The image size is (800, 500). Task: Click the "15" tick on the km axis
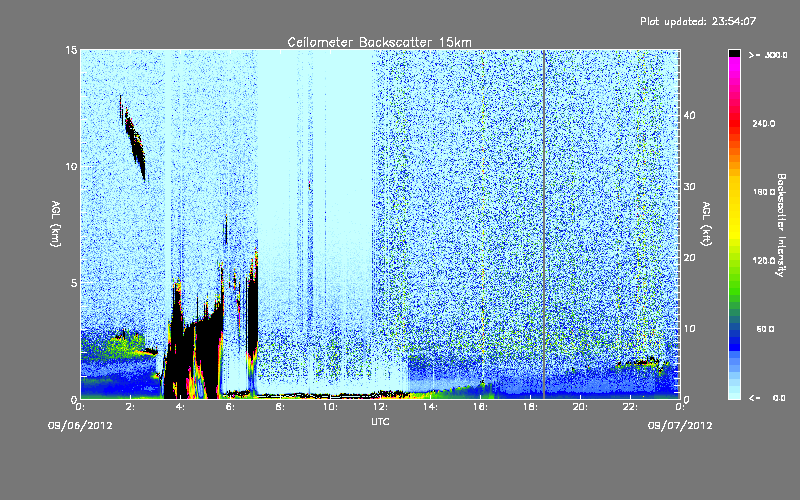pos(71,50)
